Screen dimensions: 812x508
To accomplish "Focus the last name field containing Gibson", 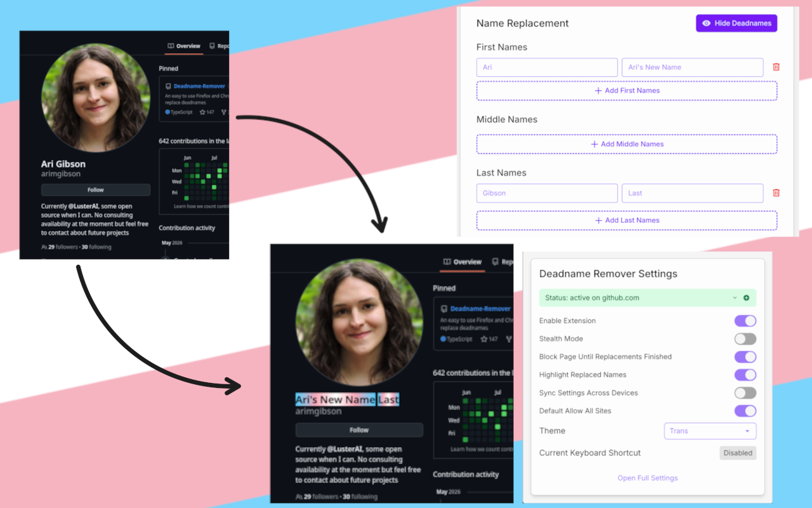I will click(x=547, y=193).
